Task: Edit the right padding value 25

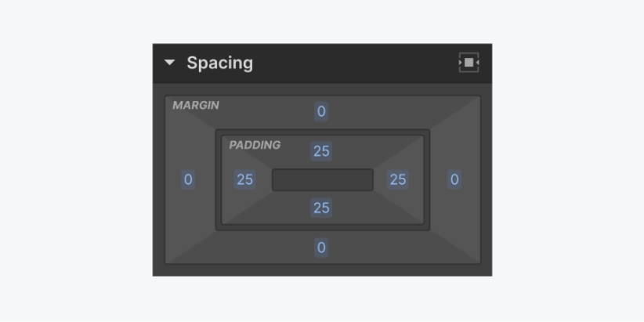Action: coord(398,179)
